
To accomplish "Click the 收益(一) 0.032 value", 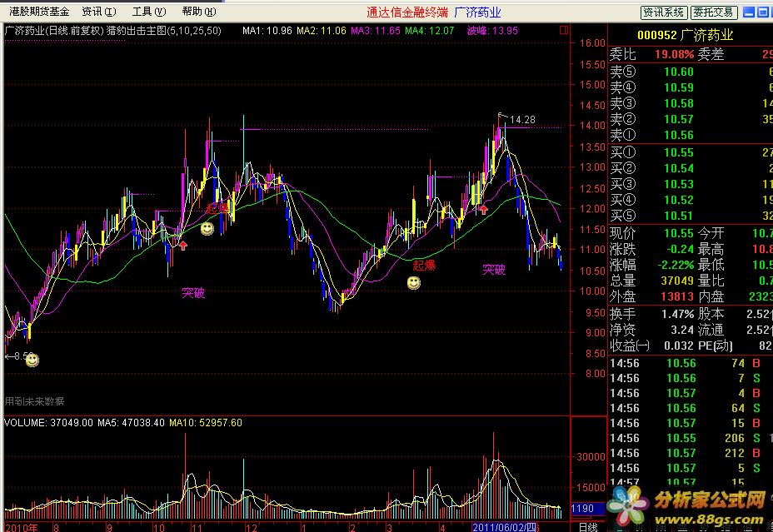I will 679,346.
